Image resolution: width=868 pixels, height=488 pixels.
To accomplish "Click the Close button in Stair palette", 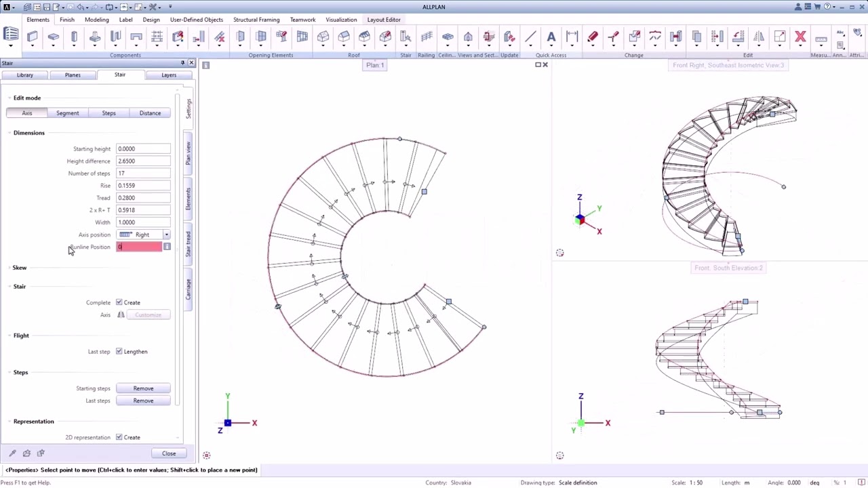I will pyautogui.click(x=169, y=453).
